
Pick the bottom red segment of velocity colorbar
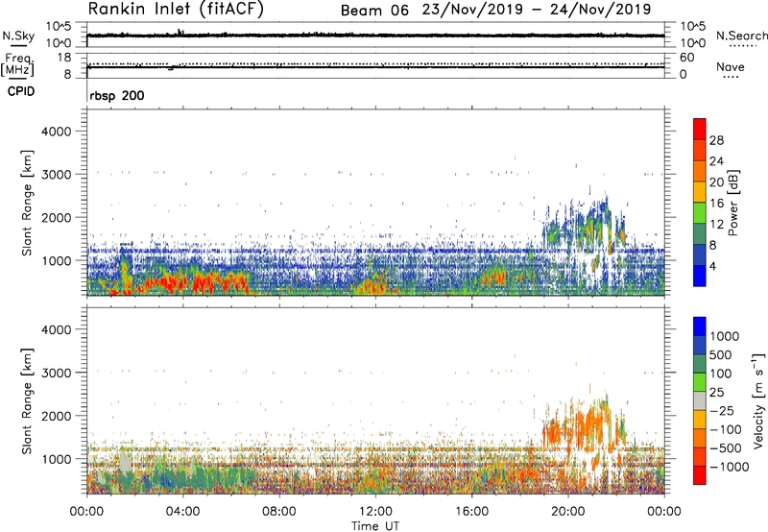(700, 475)
